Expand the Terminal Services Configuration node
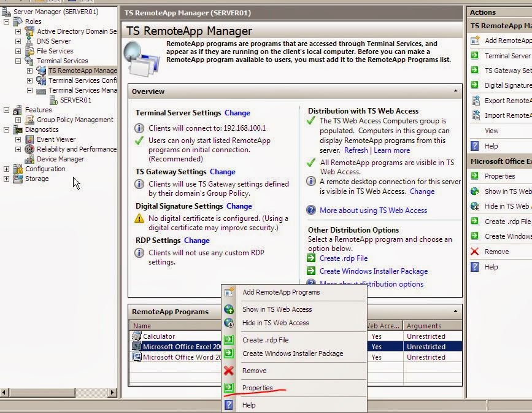 [30, 81]
